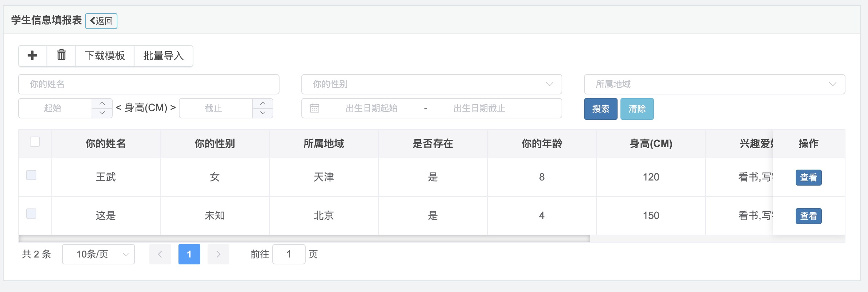Click the cell 王武
Viewport: 868px width, 292px height.
pyautogui.click(x=105, y=177)
